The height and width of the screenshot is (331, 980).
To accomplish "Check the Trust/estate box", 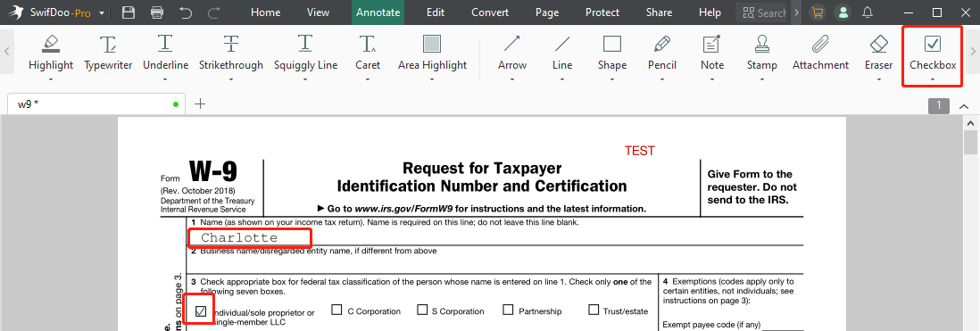I will [x=594, y=310].
